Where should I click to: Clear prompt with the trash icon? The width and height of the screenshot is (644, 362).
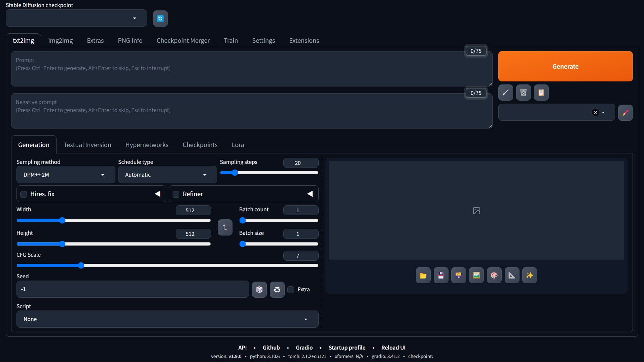pos(523,93)
